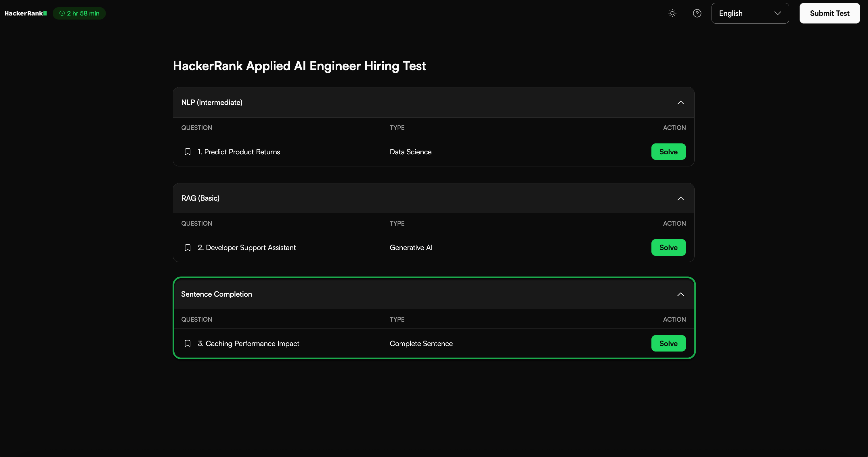Image resolution: width=868 pixels, height=457 pixels.
Task: Solve the Predict Product Returns question
Action: coord(668,152)
